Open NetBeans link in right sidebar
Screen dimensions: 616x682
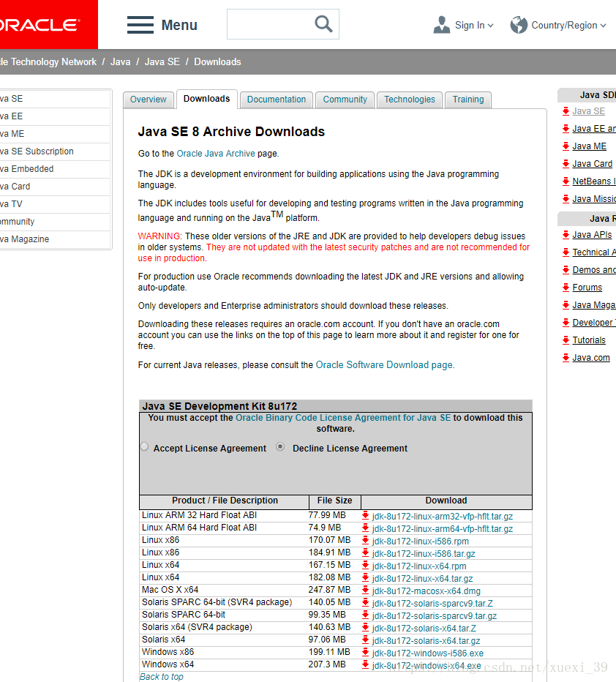click(594, 181)
